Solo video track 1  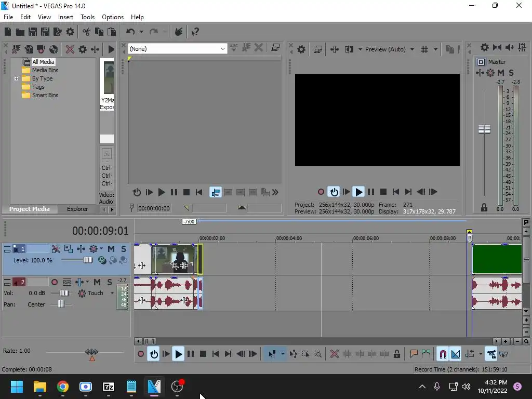(x=124, y=249)
